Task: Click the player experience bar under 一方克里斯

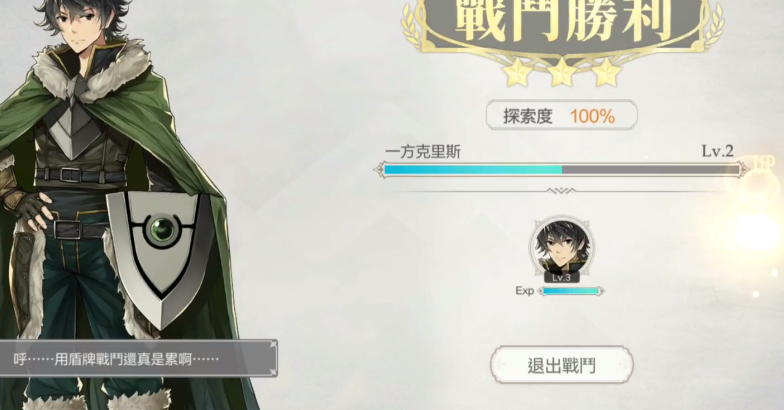Action: pyautogui.click(x=562, y=170)
